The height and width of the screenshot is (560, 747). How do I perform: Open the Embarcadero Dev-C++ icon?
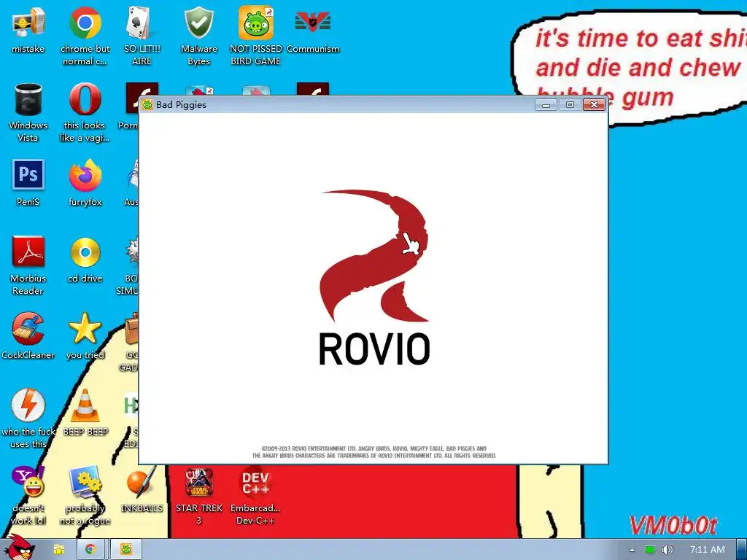click(256, 482)
